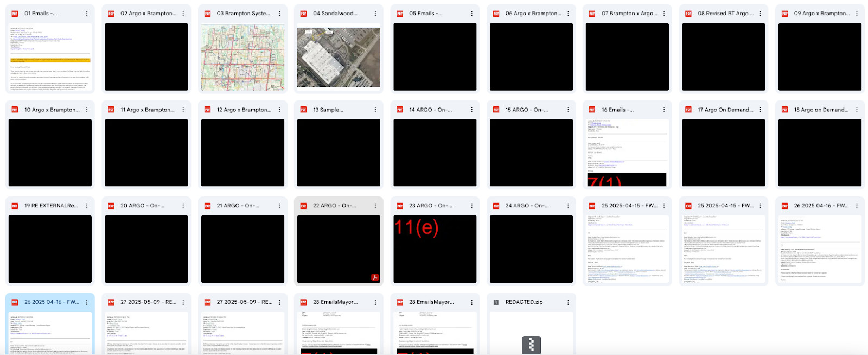Viewport: 868px width, 355px height.
Task: Open the three-dot menu for 18 Argo on Demand
Action: (857, 110)
